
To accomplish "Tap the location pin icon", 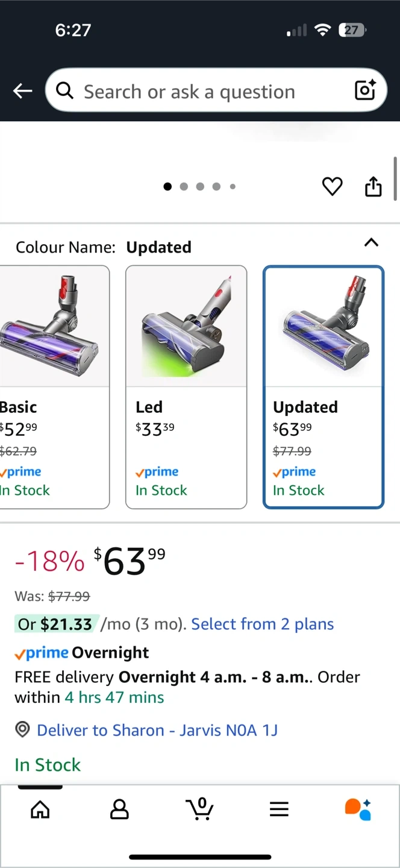I will pos(22,730).
